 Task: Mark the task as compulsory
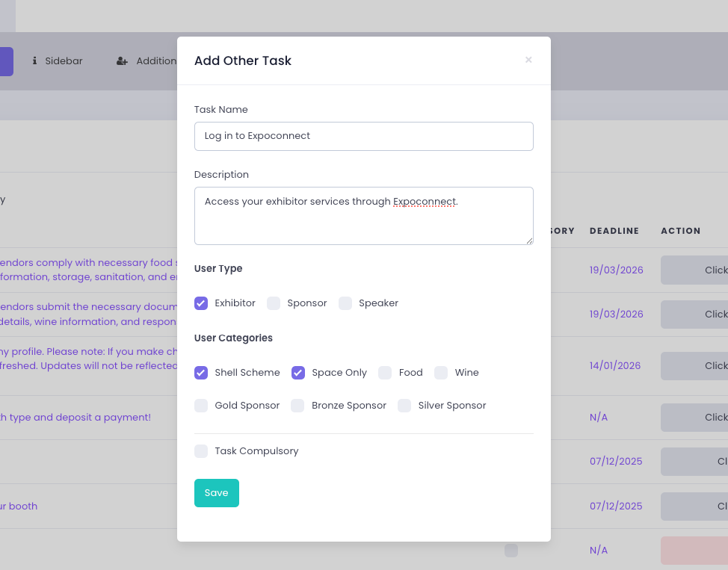coord(201,451)
